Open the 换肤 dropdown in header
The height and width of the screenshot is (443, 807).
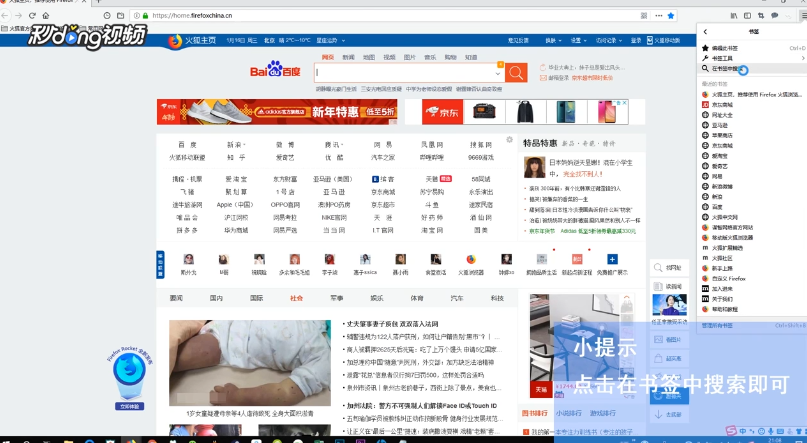553,40
